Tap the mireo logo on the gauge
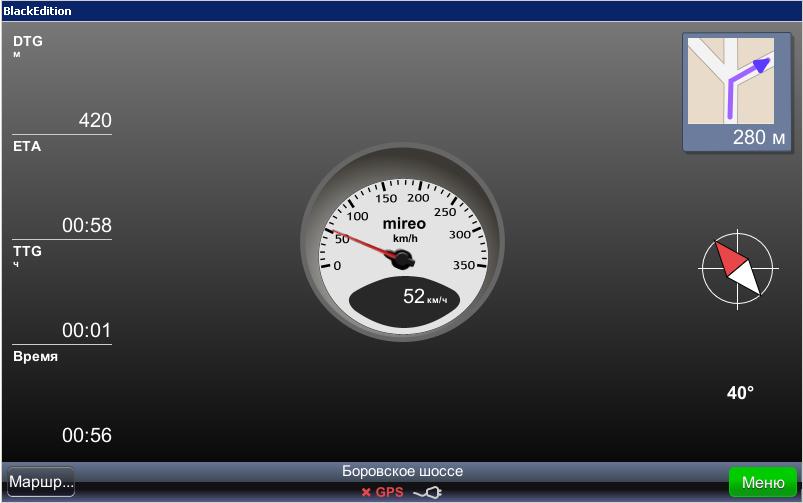This screenshot has width=803, height=503. (404, 223)
